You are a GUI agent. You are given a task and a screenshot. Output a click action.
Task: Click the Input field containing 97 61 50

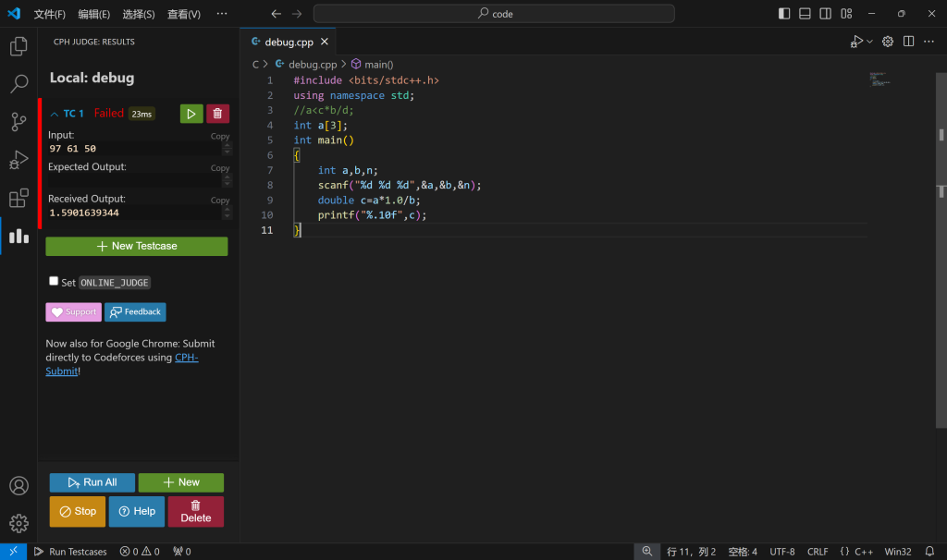point(129,149)
